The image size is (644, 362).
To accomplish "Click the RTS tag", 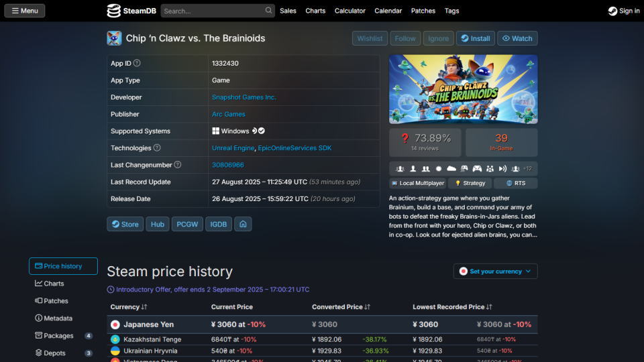I will [x=516, y=183].
